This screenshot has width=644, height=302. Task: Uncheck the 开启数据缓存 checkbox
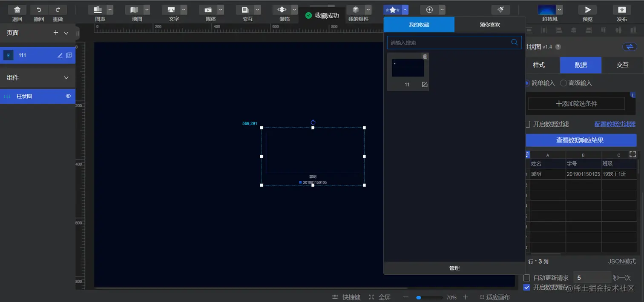pos(527,287)
